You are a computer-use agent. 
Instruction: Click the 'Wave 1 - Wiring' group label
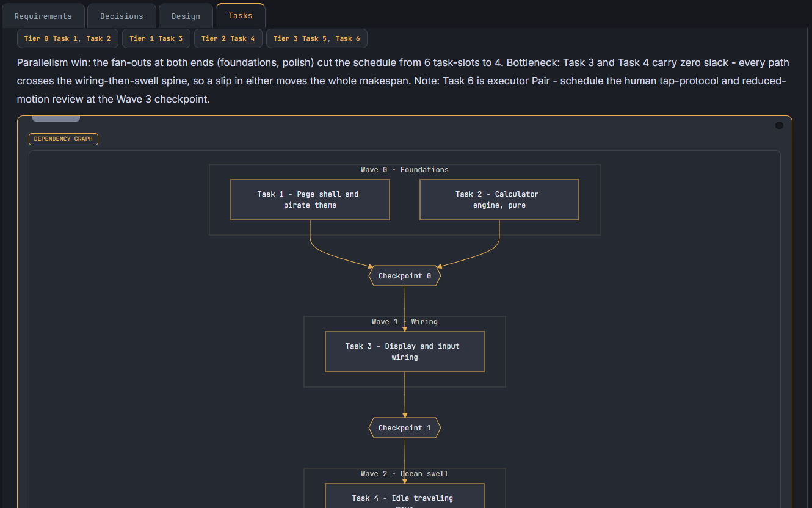click(x=405, y=322)
